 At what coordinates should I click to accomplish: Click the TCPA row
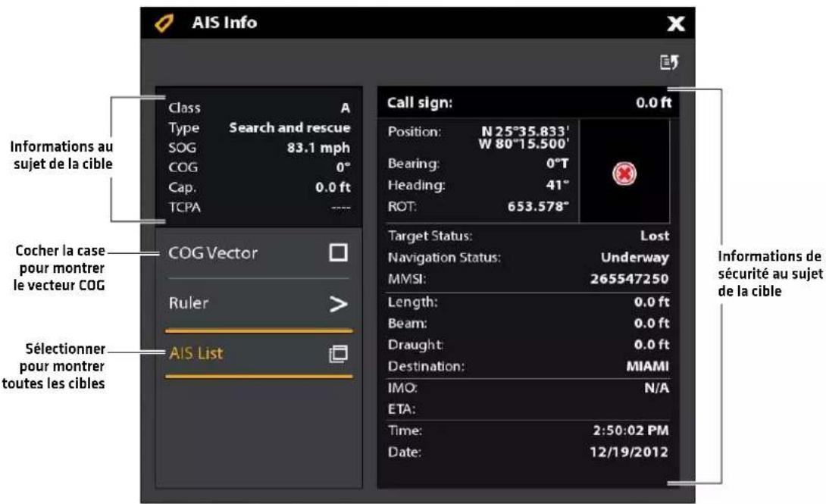tap(259, 208)
